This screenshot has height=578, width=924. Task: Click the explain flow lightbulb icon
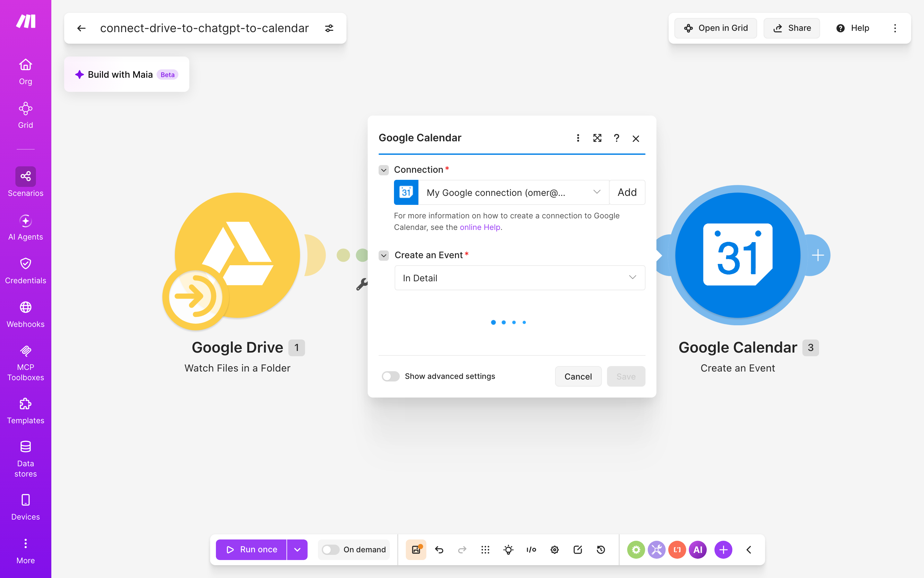[x=508, y=550]
